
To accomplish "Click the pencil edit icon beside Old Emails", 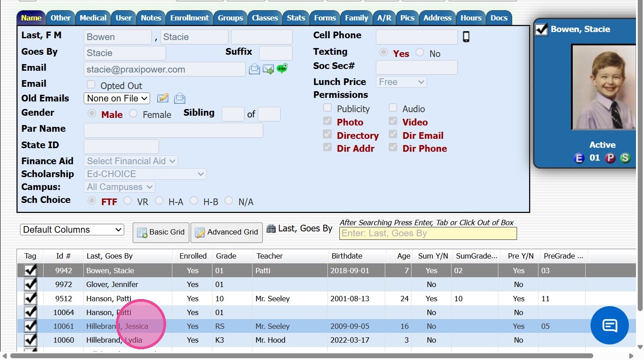I will coord(163,98).
